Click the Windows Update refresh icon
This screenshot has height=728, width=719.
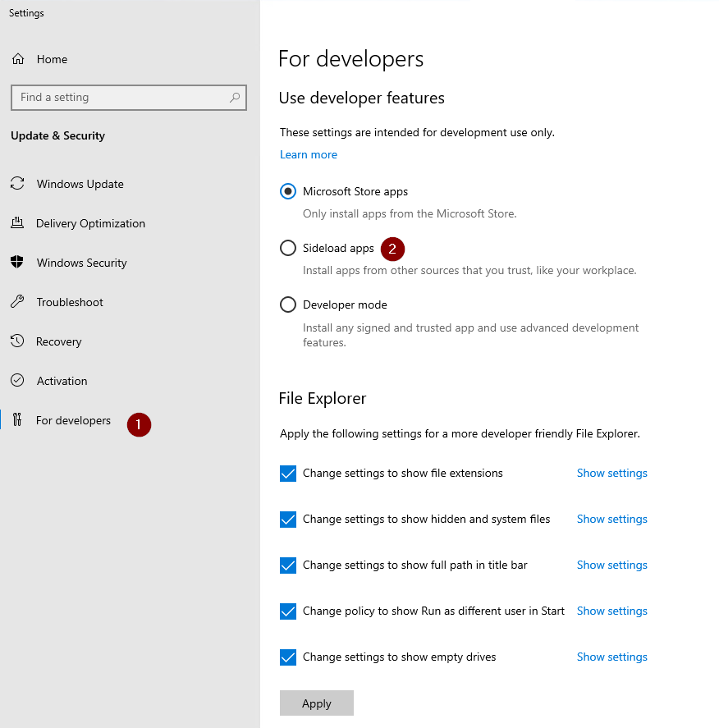[x=17, y=184]
